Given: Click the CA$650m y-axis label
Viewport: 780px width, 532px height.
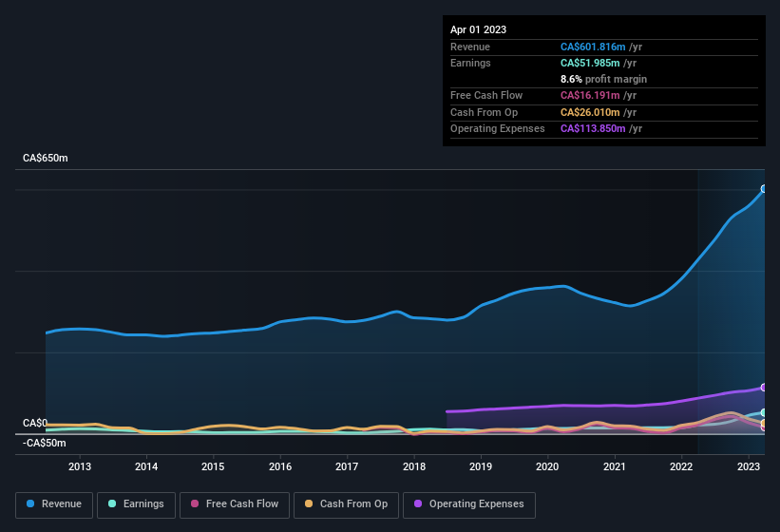Looking at the screenshot, I should [x=46, y=158].
